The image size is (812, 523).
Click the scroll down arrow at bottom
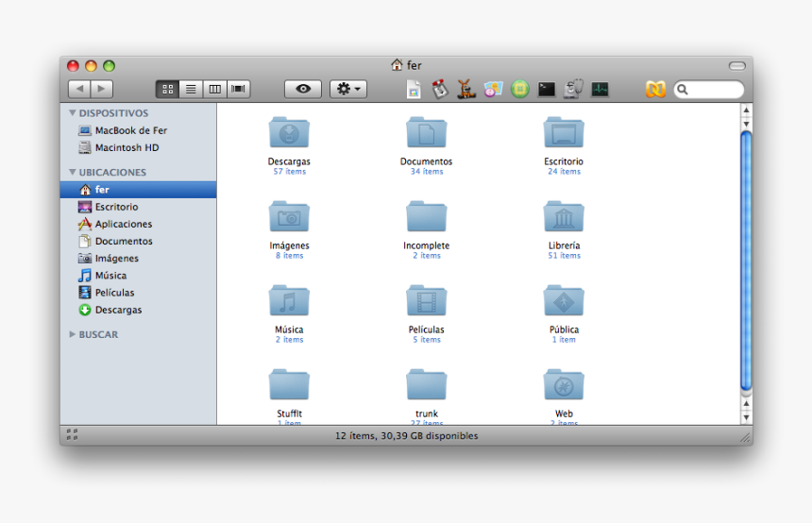click(x=746, y=417)
